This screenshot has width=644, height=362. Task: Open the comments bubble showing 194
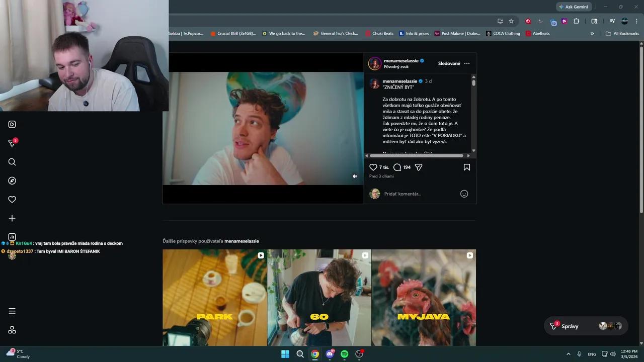[397, 167]
